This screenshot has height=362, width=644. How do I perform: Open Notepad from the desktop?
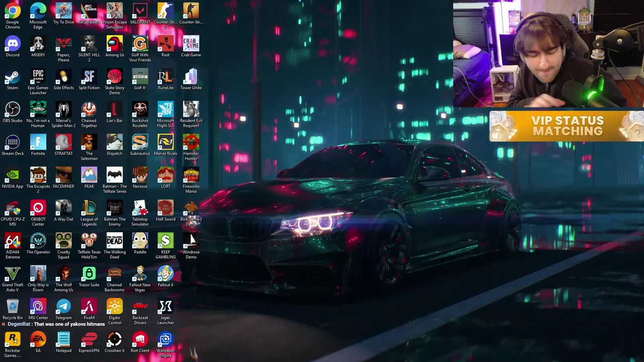click(x=63, y=341)
